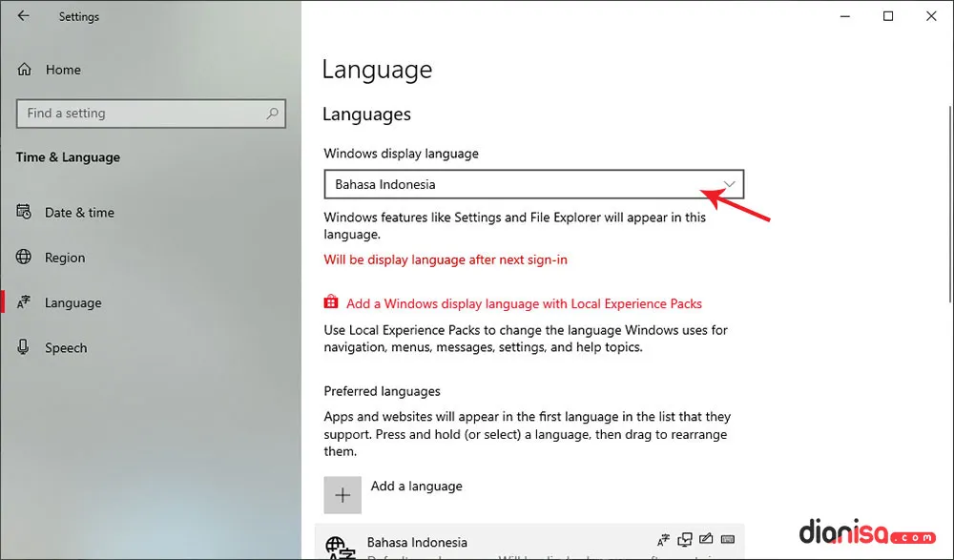
Task: Click the Home icon in the sidebar
Action: 24,69
